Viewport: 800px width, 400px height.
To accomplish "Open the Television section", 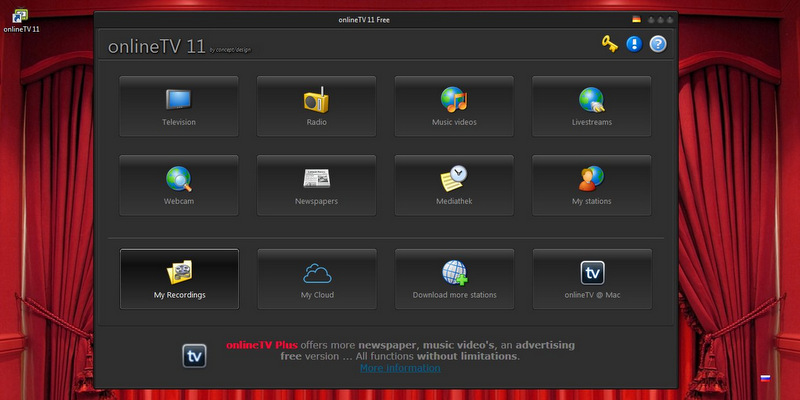I will [x=179, y=106].
